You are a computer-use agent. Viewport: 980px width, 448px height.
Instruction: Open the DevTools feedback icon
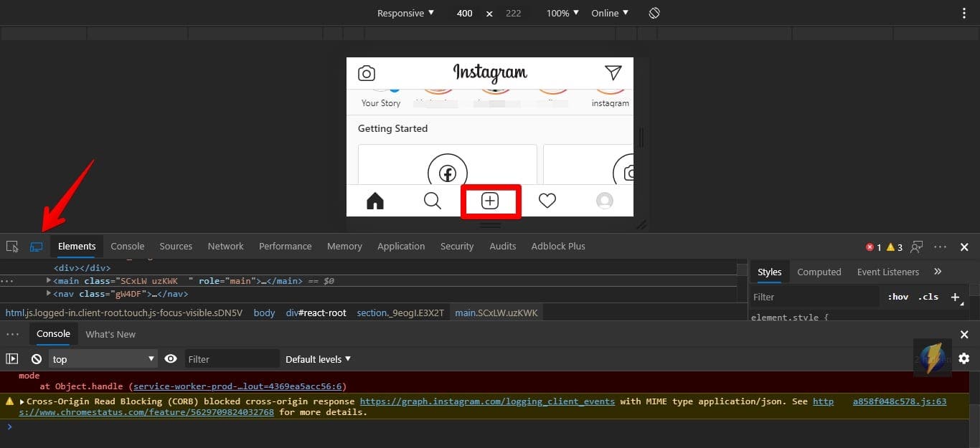click(917, 247)
